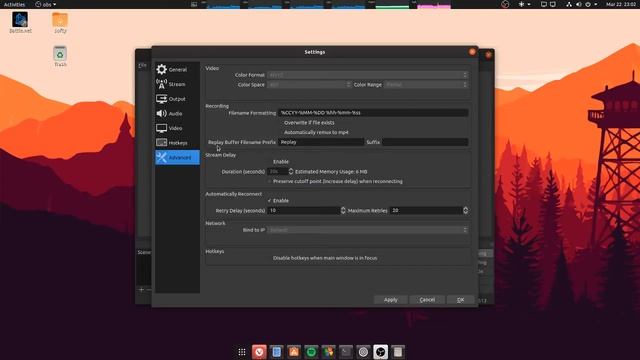Open the multicolored app icon in the dock
This screenshot has height=360, width=640.
coord(328,352)
